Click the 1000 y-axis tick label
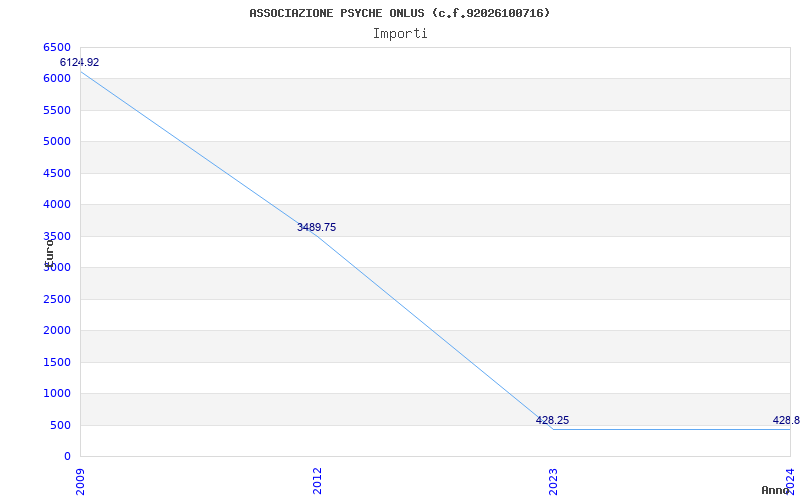 (57, 394)
